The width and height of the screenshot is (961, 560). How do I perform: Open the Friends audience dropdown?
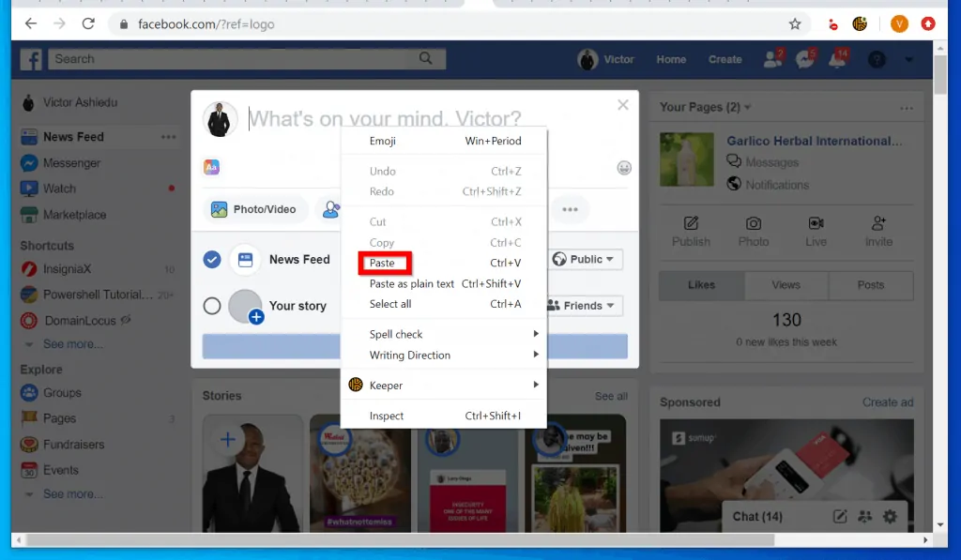(583, 305)
